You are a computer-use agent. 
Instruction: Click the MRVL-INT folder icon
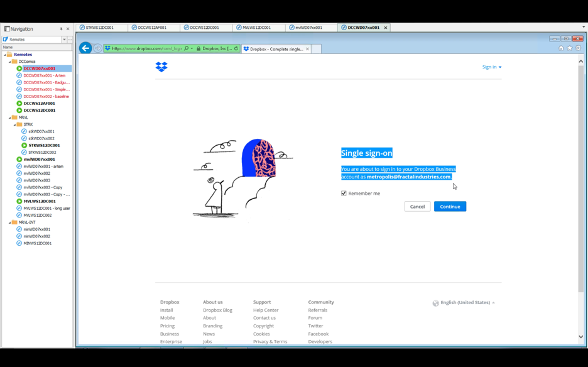pyautogui.click(x=14, y=222)
